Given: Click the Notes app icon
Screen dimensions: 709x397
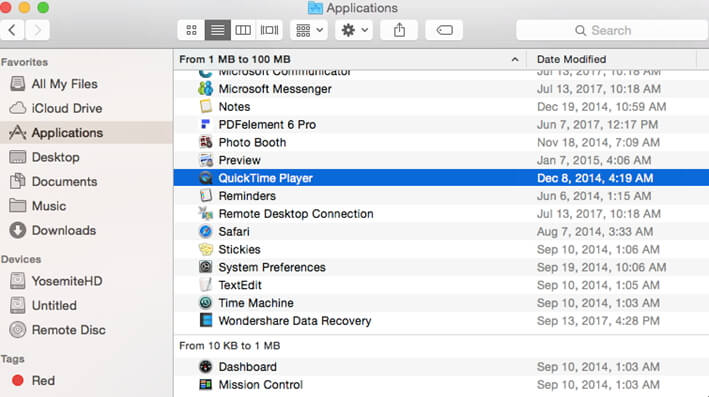Looking at the screenshot, I should [205, 106].
